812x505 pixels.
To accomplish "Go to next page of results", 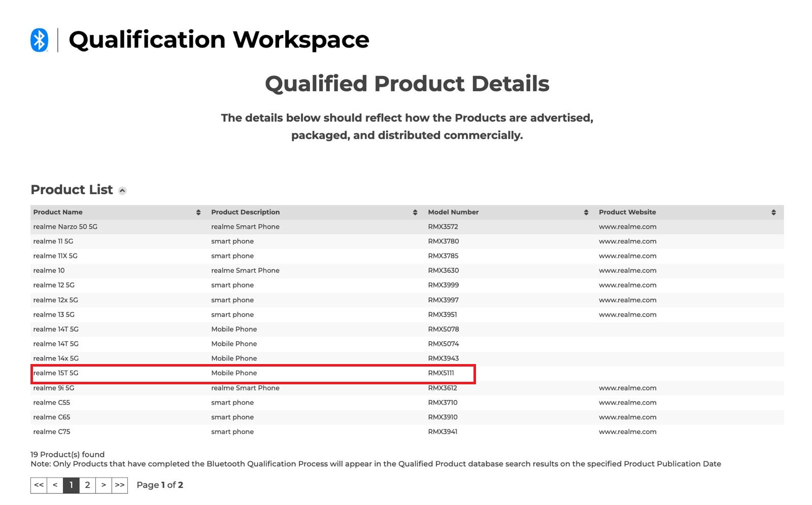I will click(x=104, y=485).
